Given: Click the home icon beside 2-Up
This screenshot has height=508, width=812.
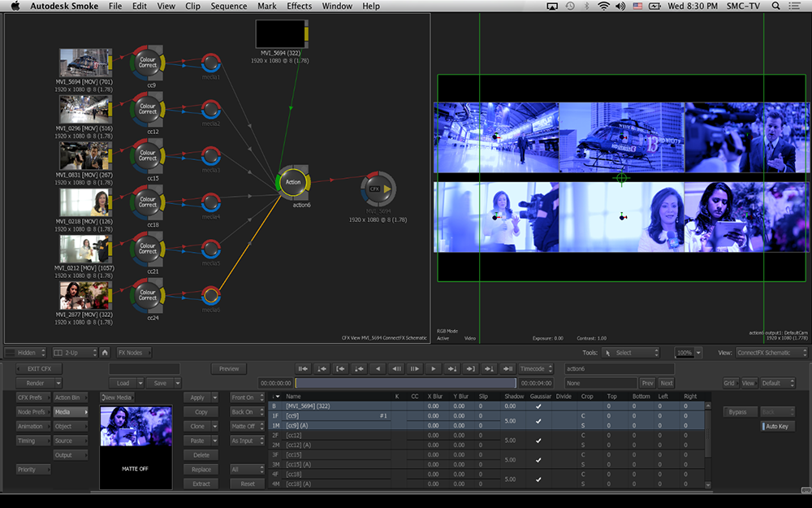Looking at the screenshot, I should (x=105, y=353).
